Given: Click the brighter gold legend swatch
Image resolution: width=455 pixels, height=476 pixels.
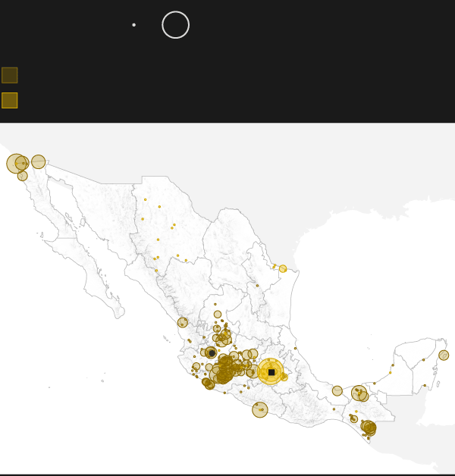Looking at the screenshot, I should 9,100.
